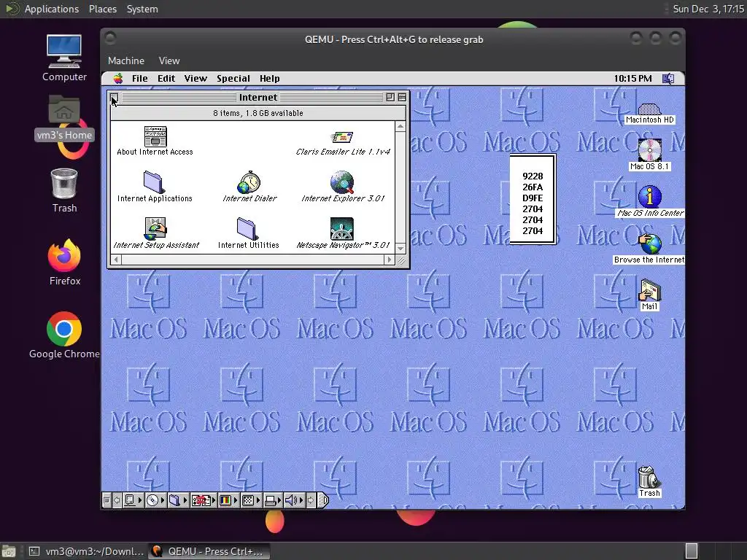The width and height of the screenshot is (747, 560).
Task: Switch to the vm3@vm3 terminal taskbar item
Action: 86,551
